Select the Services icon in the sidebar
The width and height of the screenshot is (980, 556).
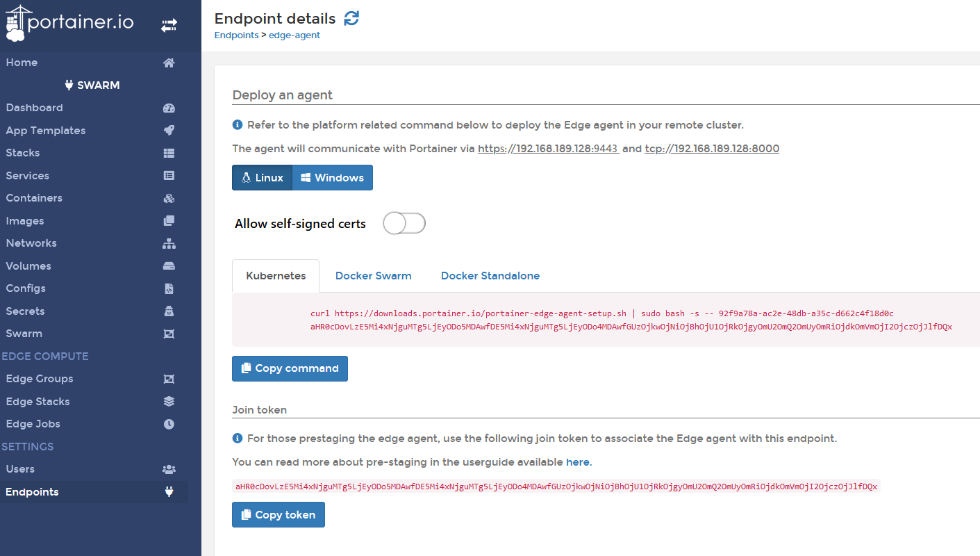169,175
